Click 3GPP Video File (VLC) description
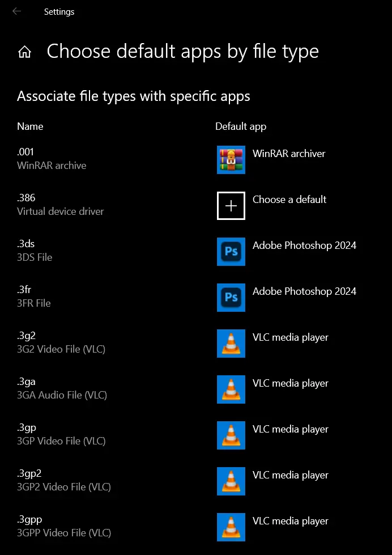The image size is (392, 555). point(64,533)
